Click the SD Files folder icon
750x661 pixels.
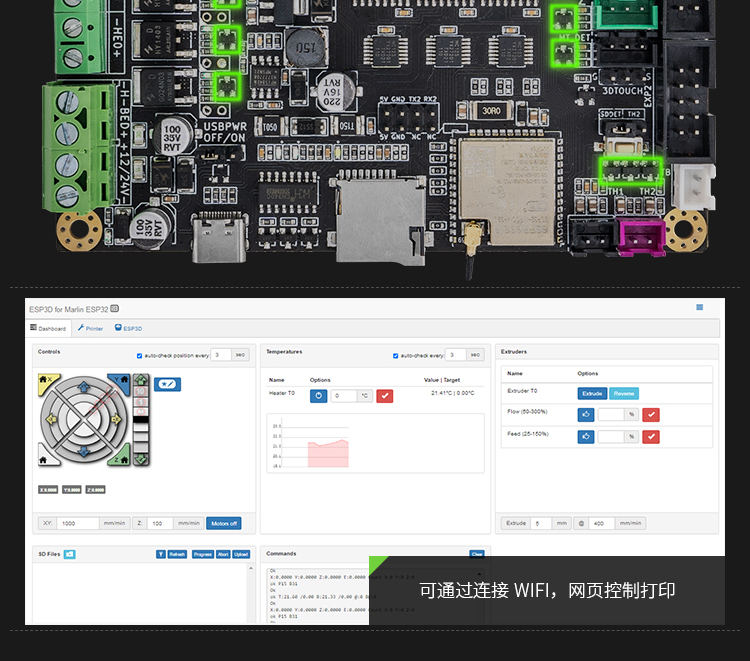coord(69,554)
